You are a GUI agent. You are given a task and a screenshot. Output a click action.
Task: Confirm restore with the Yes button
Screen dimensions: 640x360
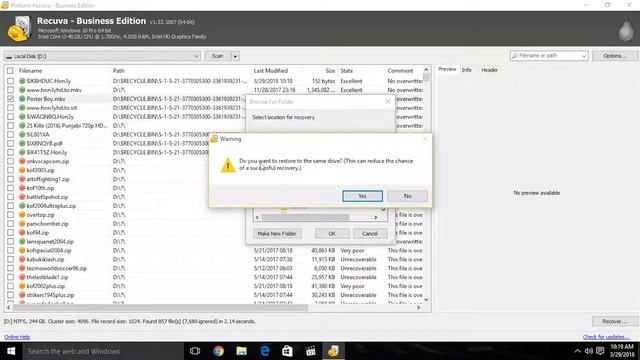[x=362, y=196]
